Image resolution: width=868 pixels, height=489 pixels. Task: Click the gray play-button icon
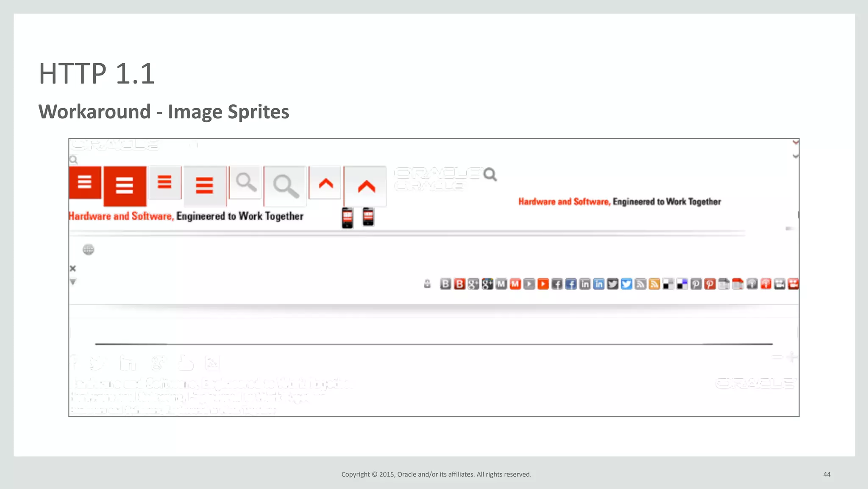pyautogui.click(x=529, y=284)
